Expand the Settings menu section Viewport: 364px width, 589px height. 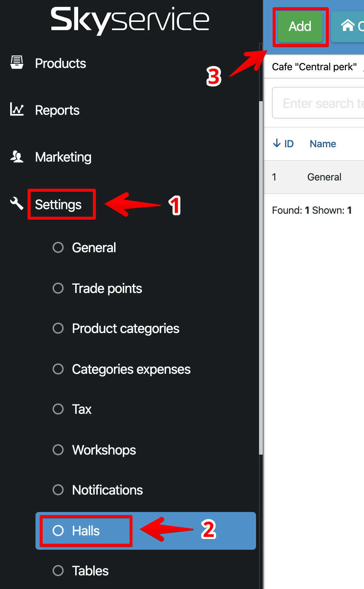(59, 205)
